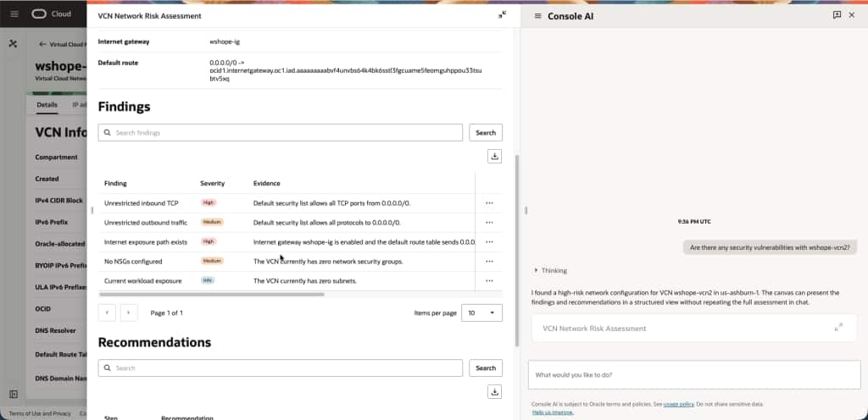Open the Console AI conversations menu icon
Screen dimensions: 868x420
click(x=537, y=16)
